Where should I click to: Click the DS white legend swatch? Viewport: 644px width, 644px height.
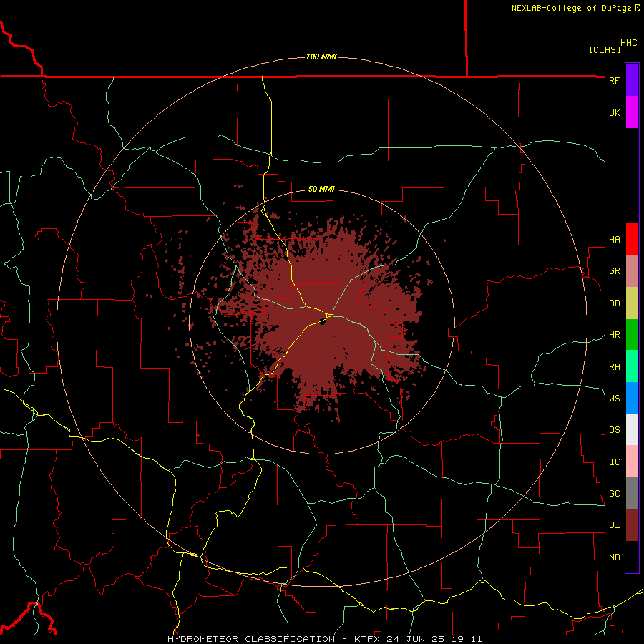632,429
